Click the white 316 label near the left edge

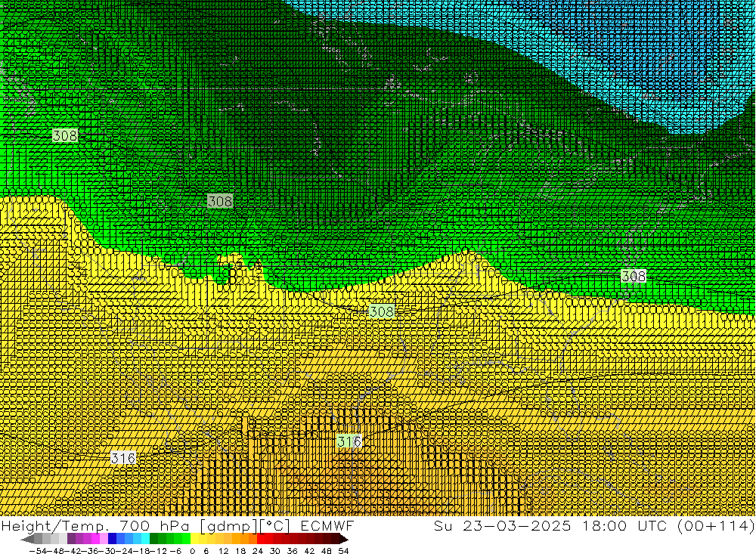123,457
